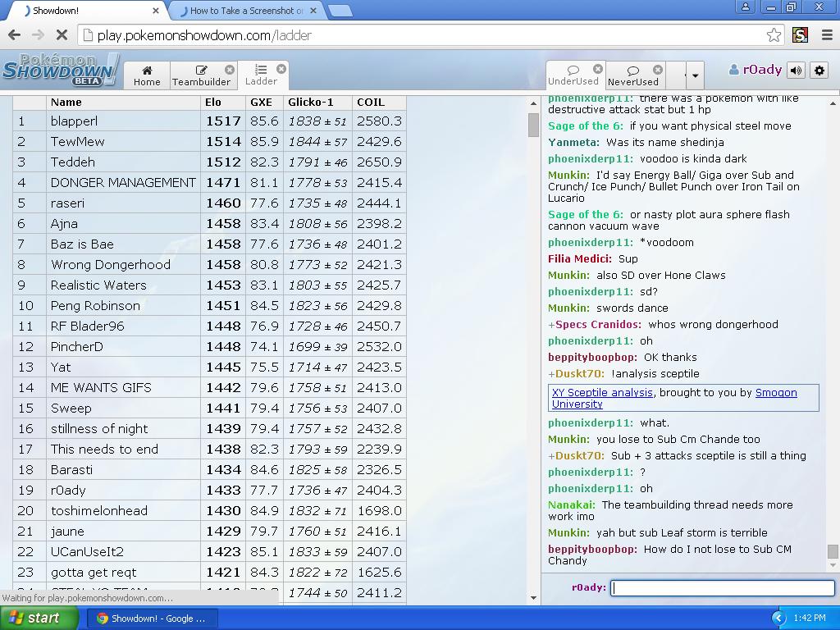The image size is (840, 630).
Task: Close the UnderUsed chat room tab
Action: [x=598, y=69]
